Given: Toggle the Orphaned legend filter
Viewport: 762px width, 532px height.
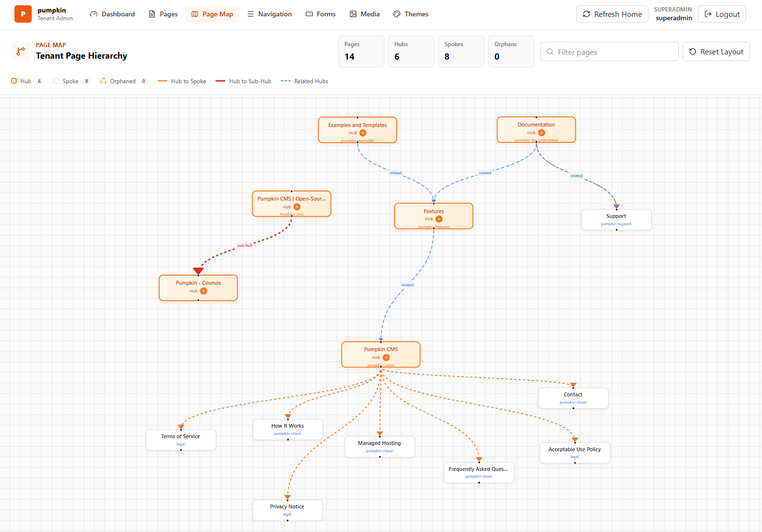Looking at the screenshot, I should click(x=124, y=81).
